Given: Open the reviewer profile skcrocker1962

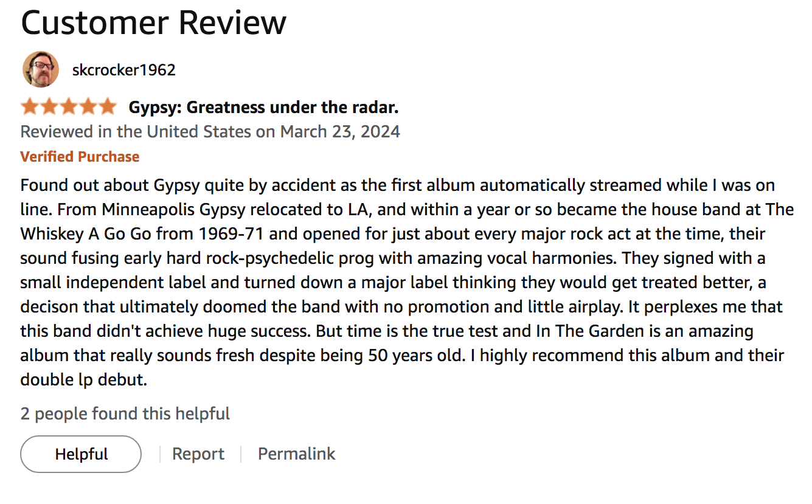Looking at the screenshot, I should coord(124,69).
